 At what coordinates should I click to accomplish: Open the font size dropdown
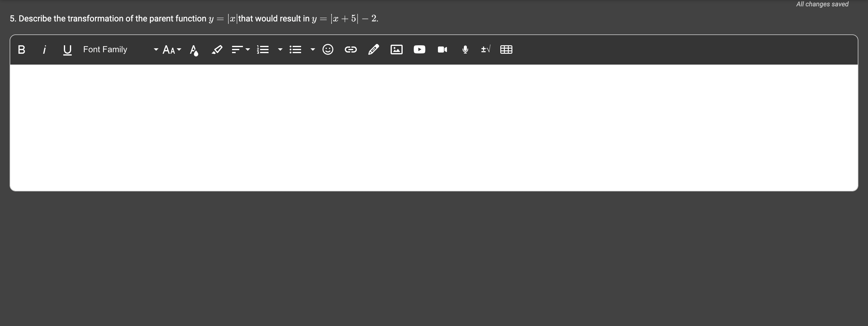coord(171,50)
